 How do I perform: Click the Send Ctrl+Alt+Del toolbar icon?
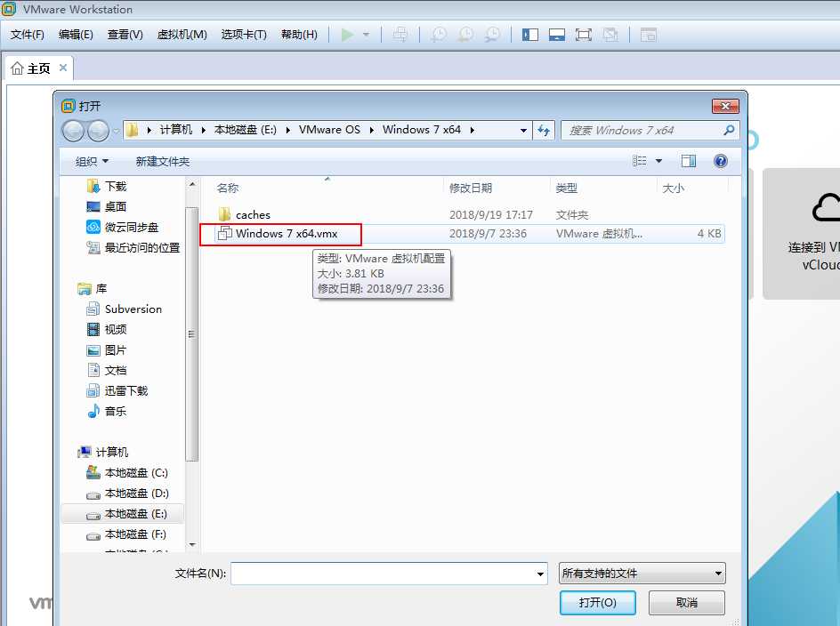400,35
